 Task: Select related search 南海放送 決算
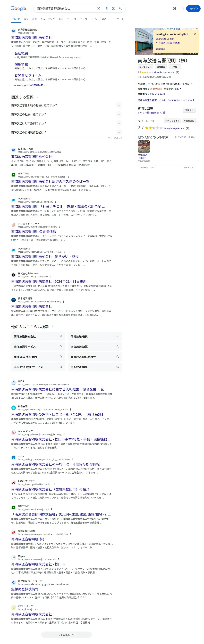(x=95, y=347)
